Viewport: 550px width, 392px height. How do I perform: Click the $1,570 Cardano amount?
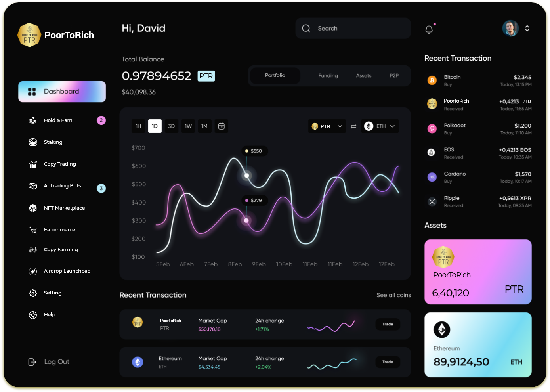pyautogui.click(x=523, y=174)
